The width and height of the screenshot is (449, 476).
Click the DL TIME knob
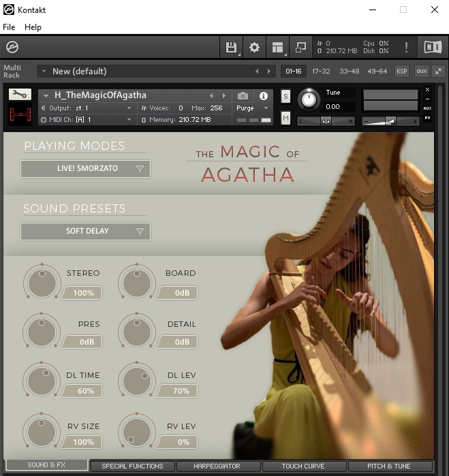click(x=42, y=381)
